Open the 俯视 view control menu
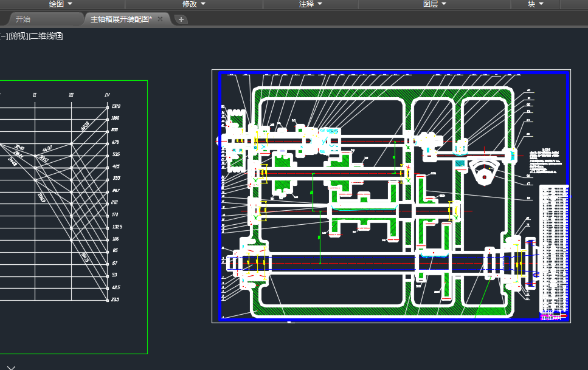 [18, 36]
